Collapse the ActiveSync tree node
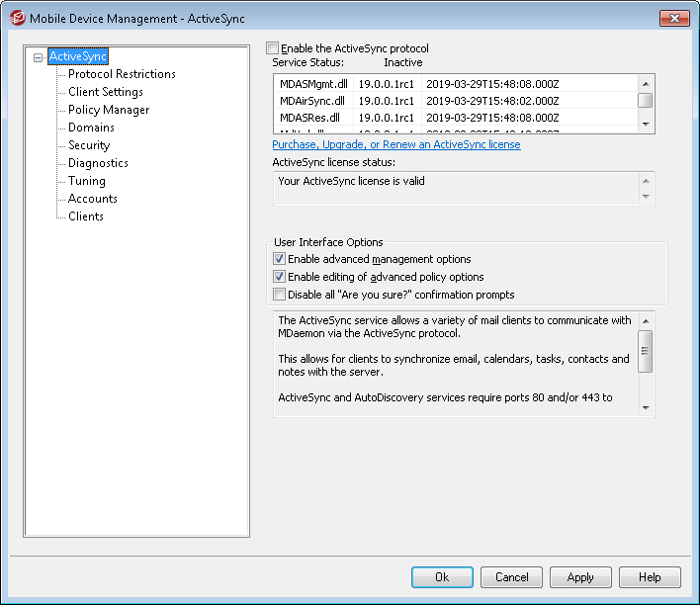This screenshot has height=605, width=700. click(x=38, y=57)
